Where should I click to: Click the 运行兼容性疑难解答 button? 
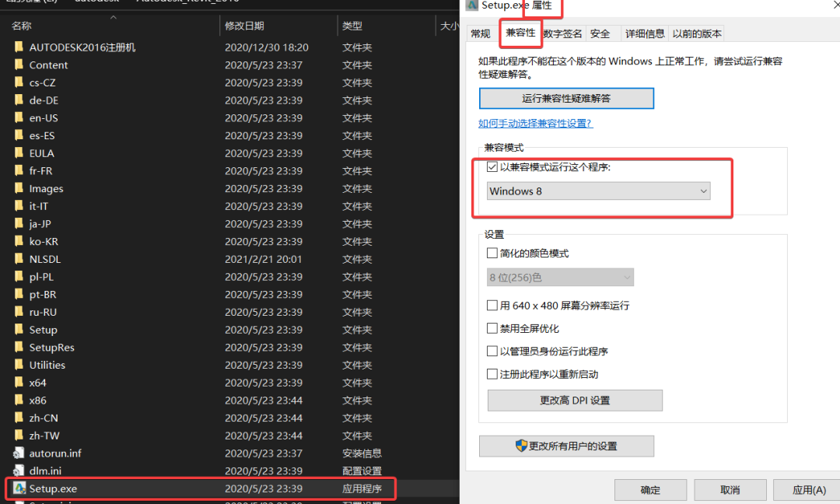(x=566, y=98)
